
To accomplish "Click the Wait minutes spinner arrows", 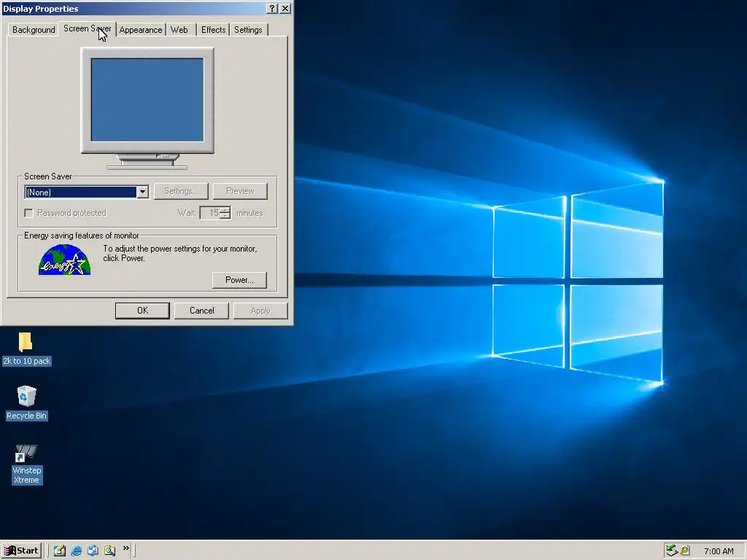I will tap(225, 213).
